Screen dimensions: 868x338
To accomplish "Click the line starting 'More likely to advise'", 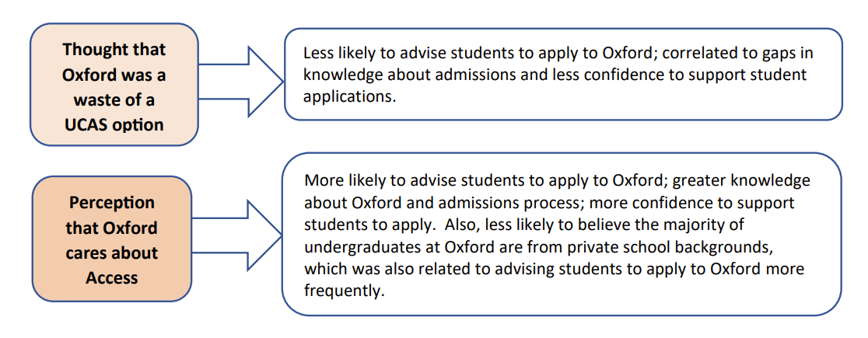I will tap(557, 181).
